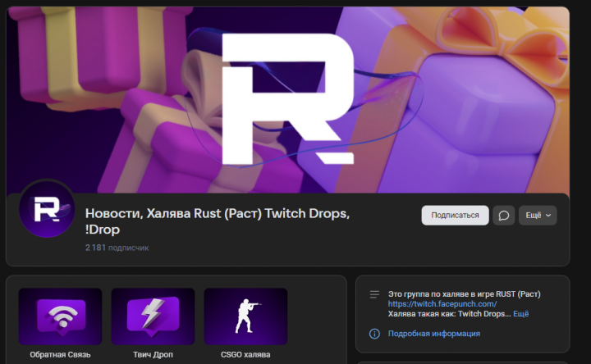Click the text Это группа по халяве

464,294
